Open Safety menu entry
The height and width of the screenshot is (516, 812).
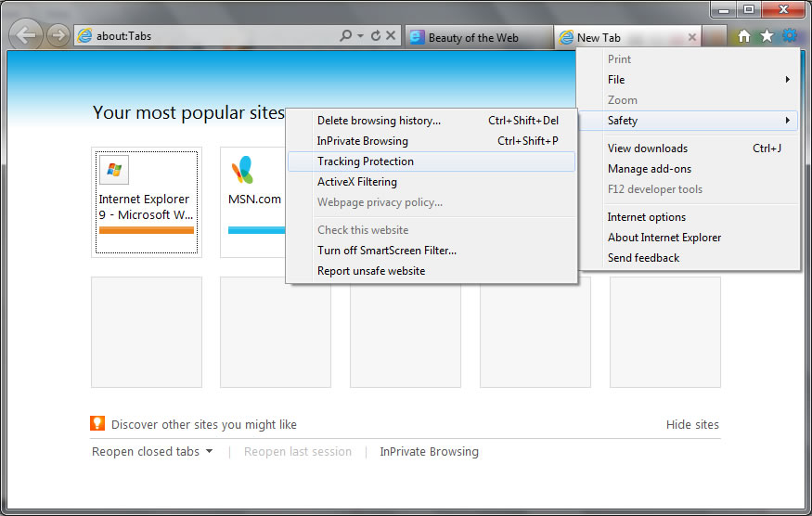pos(689,121)
